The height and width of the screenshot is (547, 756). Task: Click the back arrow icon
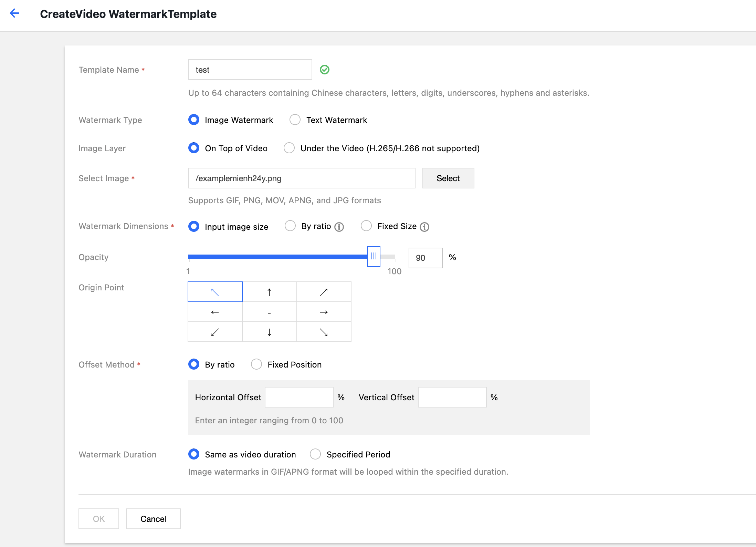pyautogui.click(x=14, y=13)
